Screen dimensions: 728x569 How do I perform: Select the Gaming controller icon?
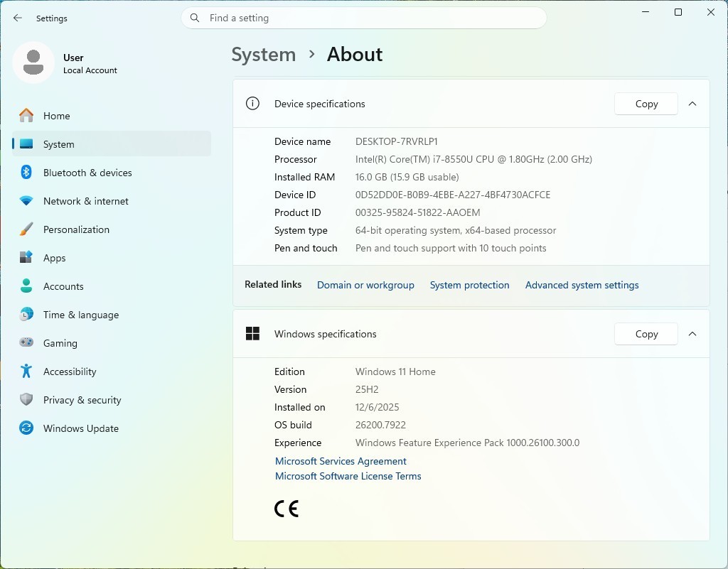pyautogui.click(x=26, y=342)
